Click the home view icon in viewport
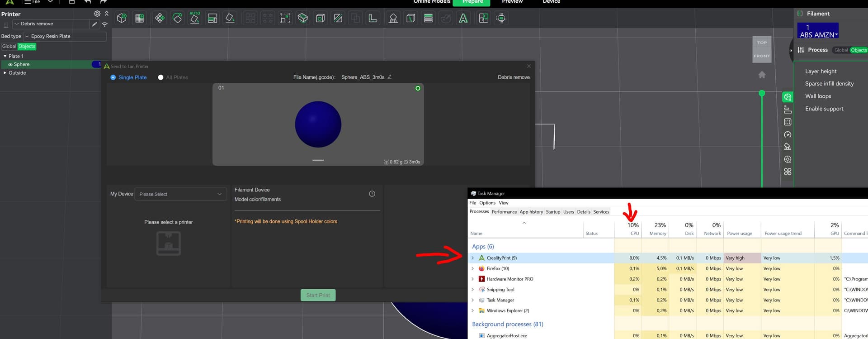Screen dimensions: 868x339 (762, 75)
